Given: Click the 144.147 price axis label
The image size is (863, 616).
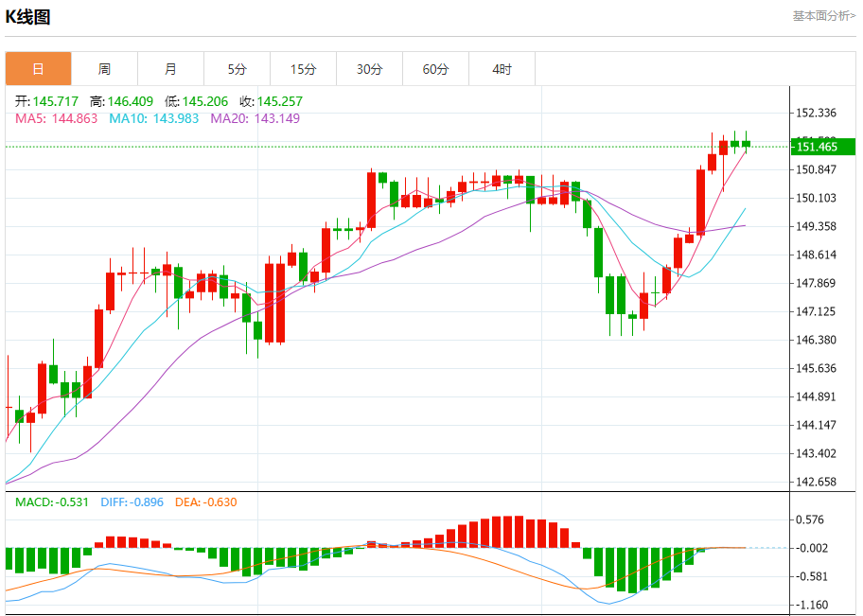Looking at the screenshot, I should (817, 425).
